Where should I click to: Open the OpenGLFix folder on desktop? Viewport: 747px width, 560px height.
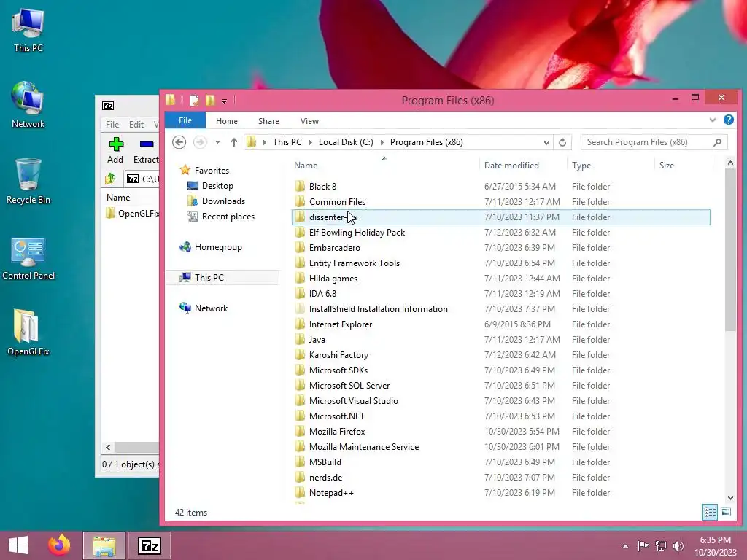tap(28, 332)
